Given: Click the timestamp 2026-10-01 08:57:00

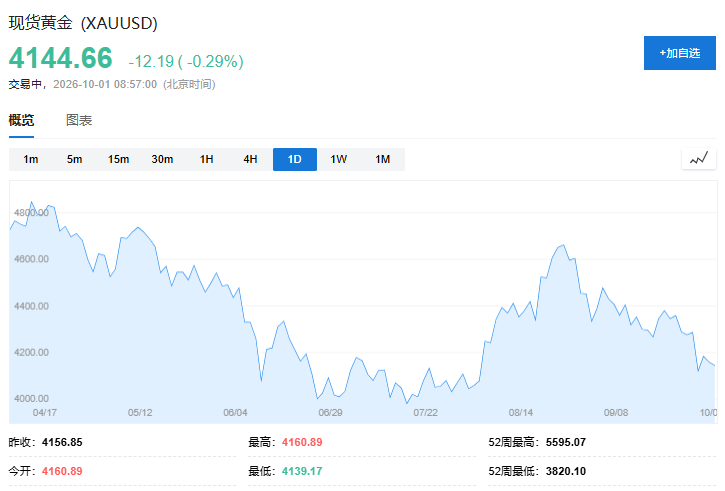Looking at the screenshot, I should (x=105, y=84).
